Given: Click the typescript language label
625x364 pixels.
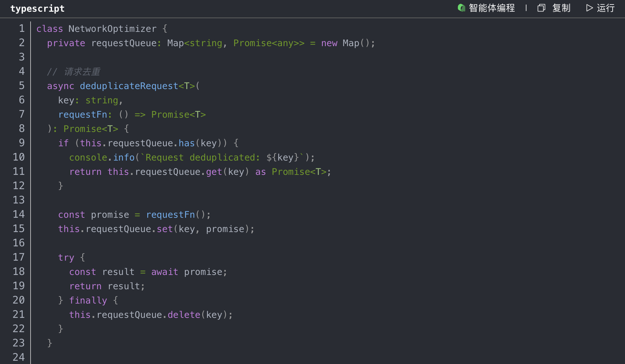Looking at the screenshot, I should tap(37, 8).
